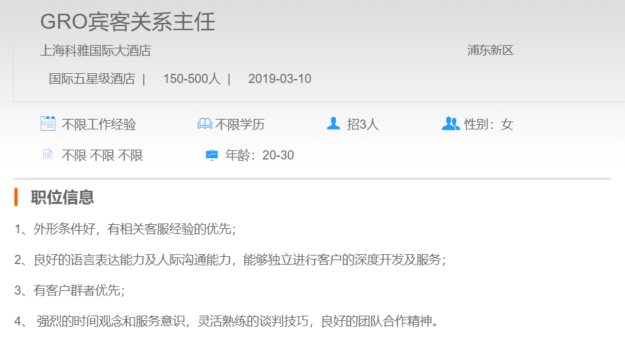Click requirement line 1 about 外形条件好
Viewport: 625px width, 364px height.
click(x=126, y=229)
